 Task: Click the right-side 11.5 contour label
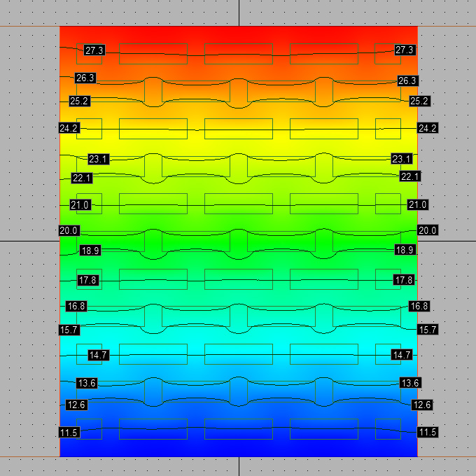click(428, 432)
